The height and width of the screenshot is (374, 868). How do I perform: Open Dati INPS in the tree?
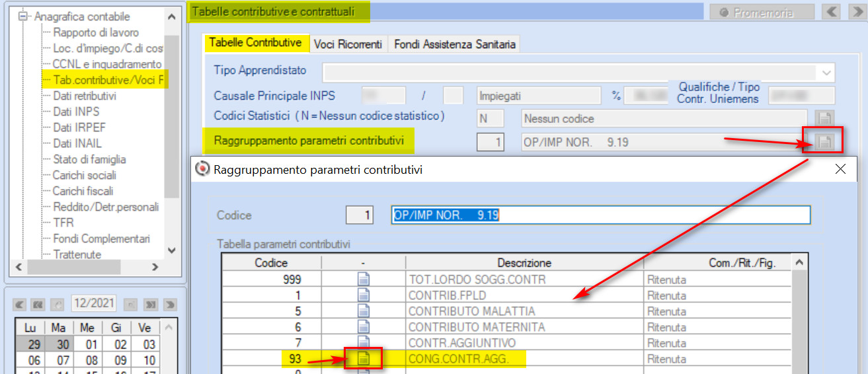click(x=76, y=112)
